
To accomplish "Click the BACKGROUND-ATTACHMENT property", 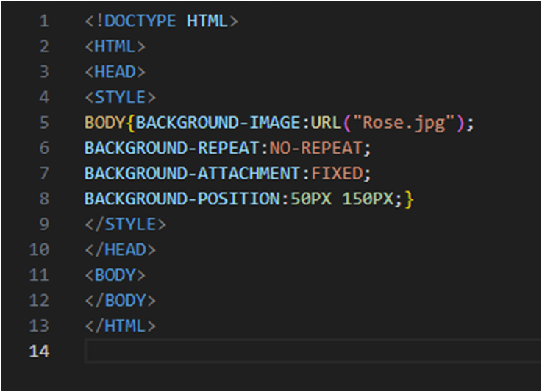I will tap(193, 174).
